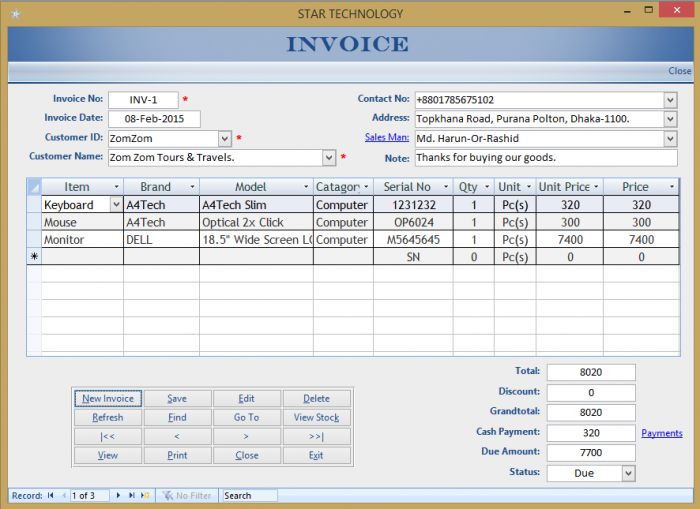Click the Sales Man label link
Screen dimensions: 700x509
pos(387,138)
